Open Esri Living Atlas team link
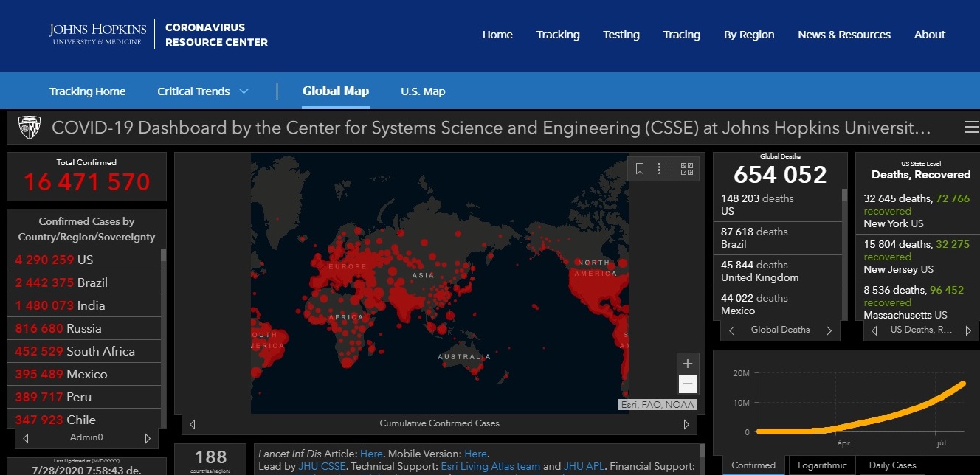 (490, 466)
